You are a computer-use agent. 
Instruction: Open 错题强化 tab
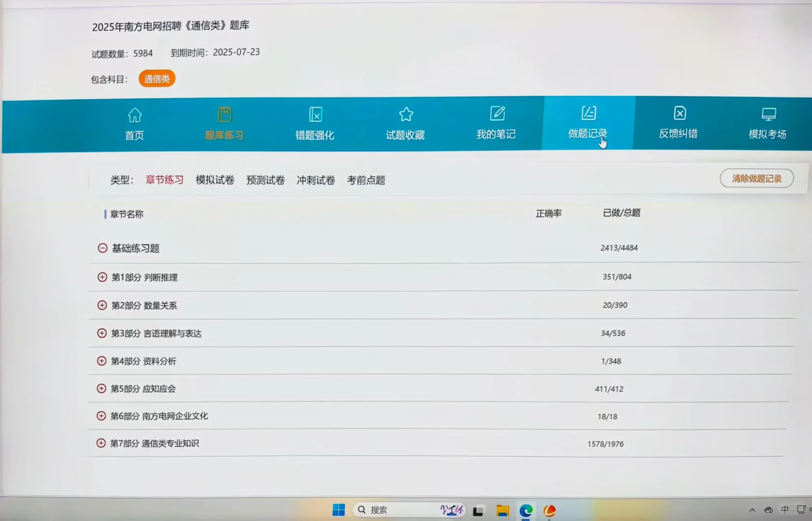(315, 124)
